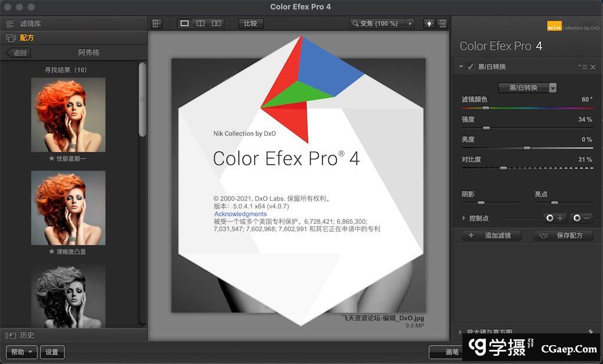Open the 帮助 help dropdown menu
Screen dimensions: 603x364
[x=22, y=352]
